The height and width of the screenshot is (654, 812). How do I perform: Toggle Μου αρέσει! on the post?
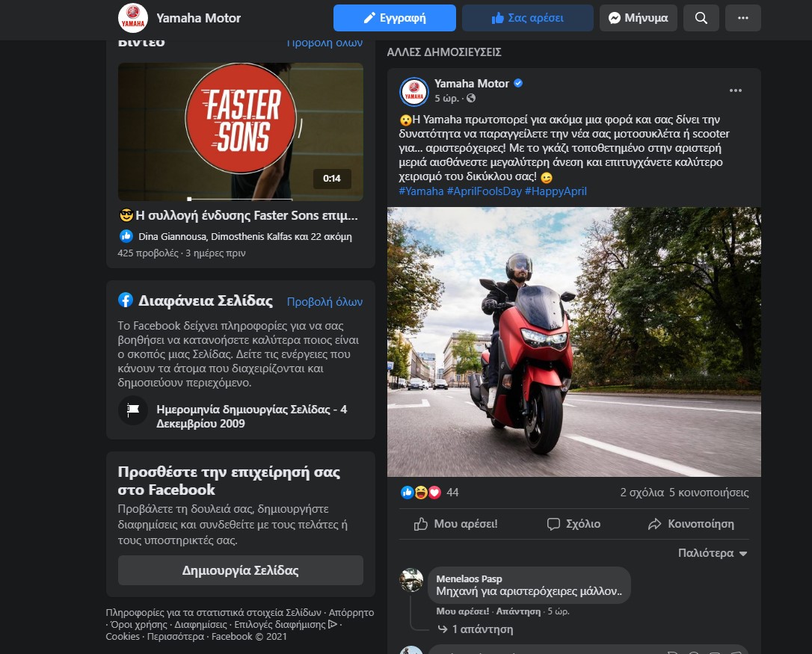[x=455, y=524]
